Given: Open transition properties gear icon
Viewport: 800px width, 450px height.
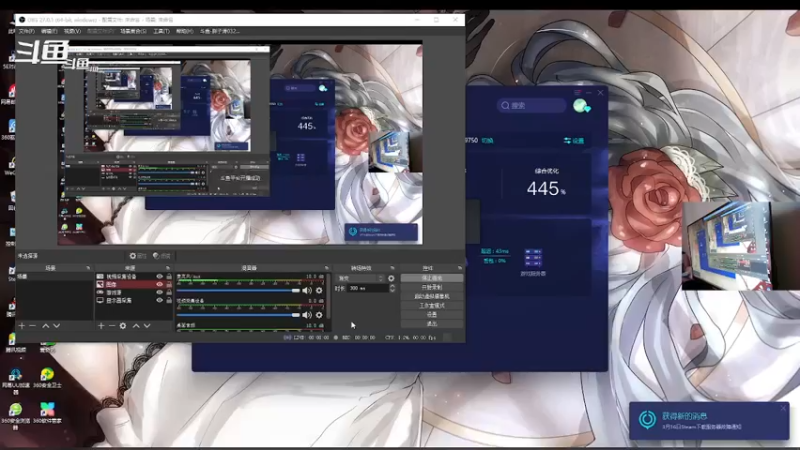Looking at the screenshot, I should [391, 279].
